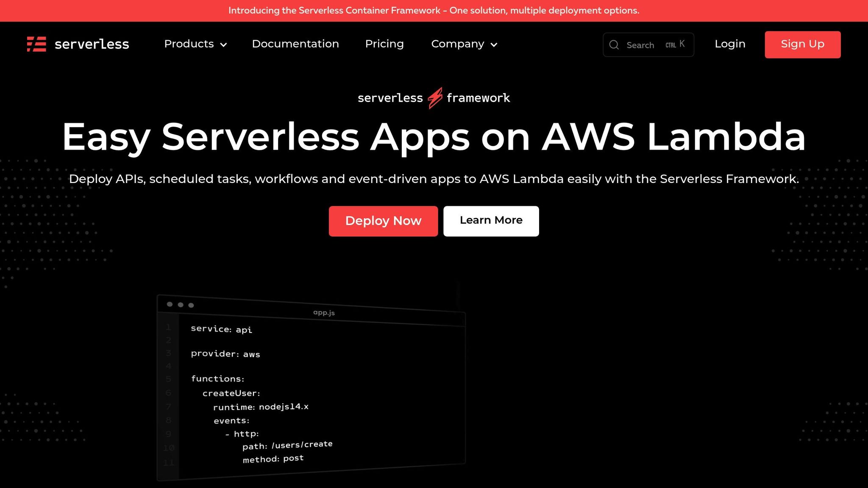Open the Serverless Container Framework announcement banner
The width and height of the screenshot is (868, 488).
click(434, 10)
